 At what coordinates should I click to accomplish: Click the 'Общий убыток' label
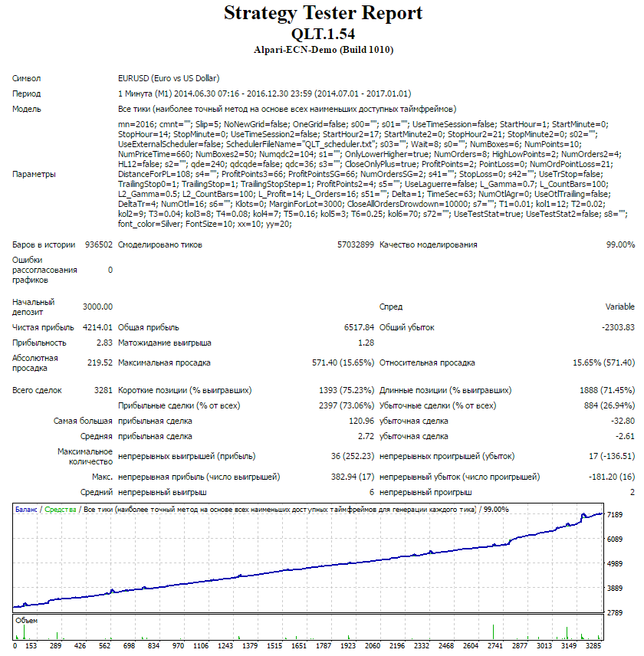[407, 327]
